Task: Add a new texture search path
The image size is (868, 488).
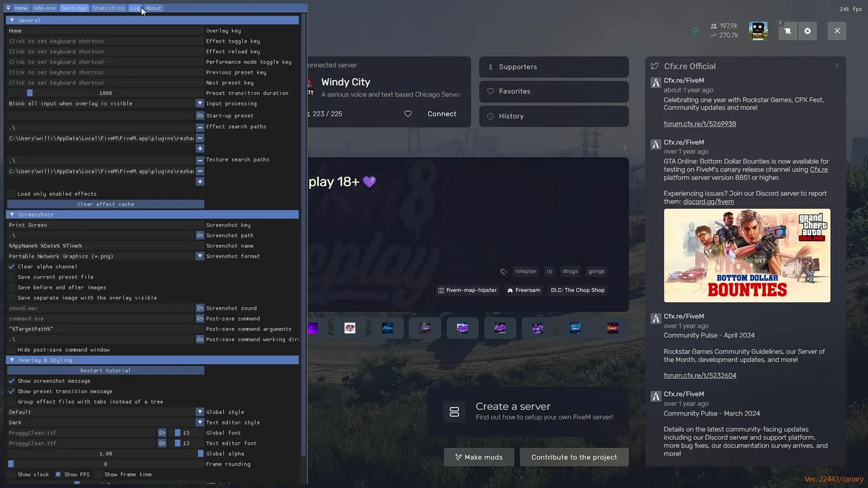Action: click(x=200, y=182)
